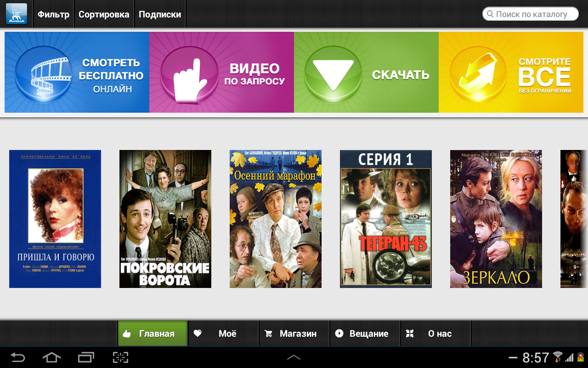588x368 pixels.
Task: Click the magnifier icon in catalog search
Action: click(x=490, y=14)
